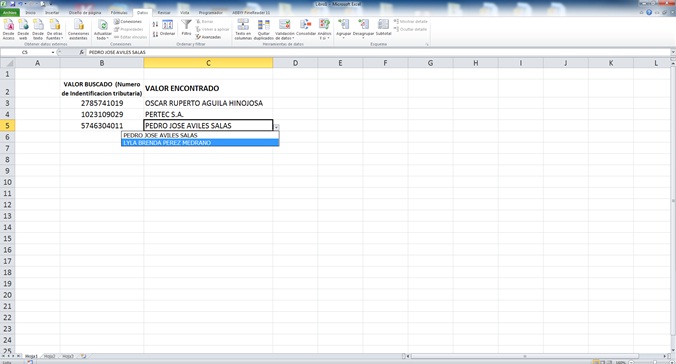Click Volver a aplicar filter

tap(212, 29)
